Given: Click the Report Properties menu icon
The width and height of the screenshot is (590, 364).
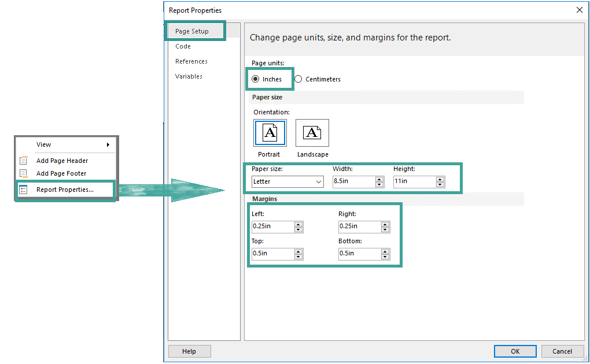Looking at the screenshot, I should coord(23,190).
